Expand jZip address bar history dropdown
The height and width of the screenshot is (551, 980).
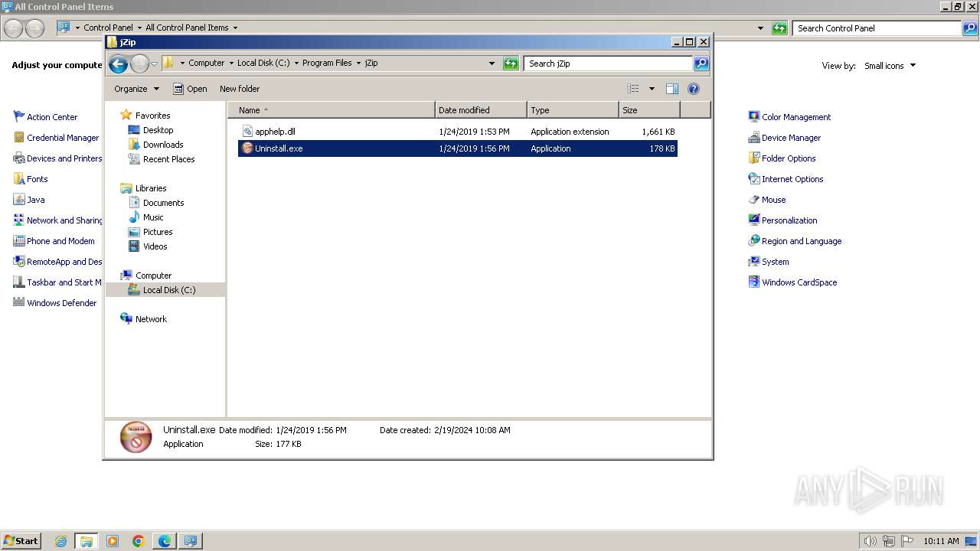492,64
